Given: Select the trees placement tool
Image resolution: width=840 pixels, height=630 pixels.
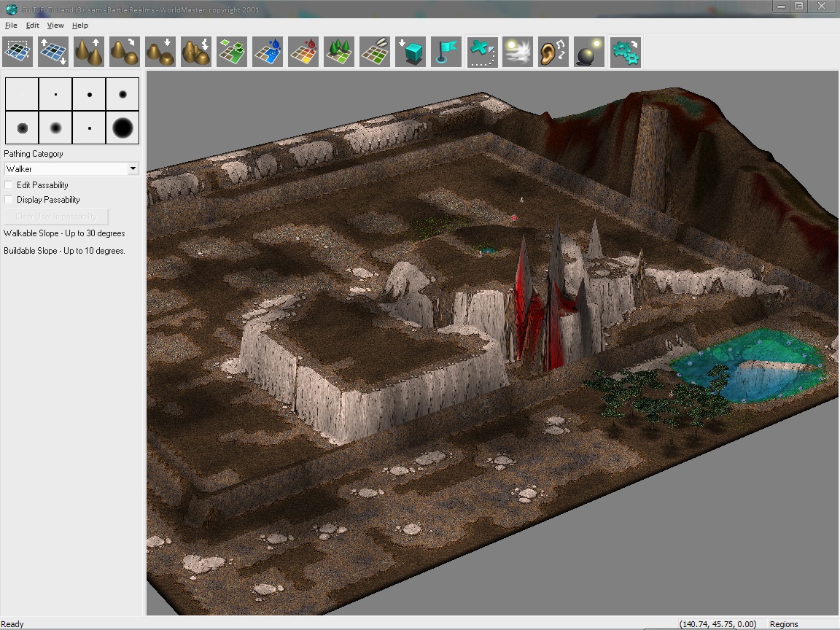Looking at the screenshot, I should (339, 52).
